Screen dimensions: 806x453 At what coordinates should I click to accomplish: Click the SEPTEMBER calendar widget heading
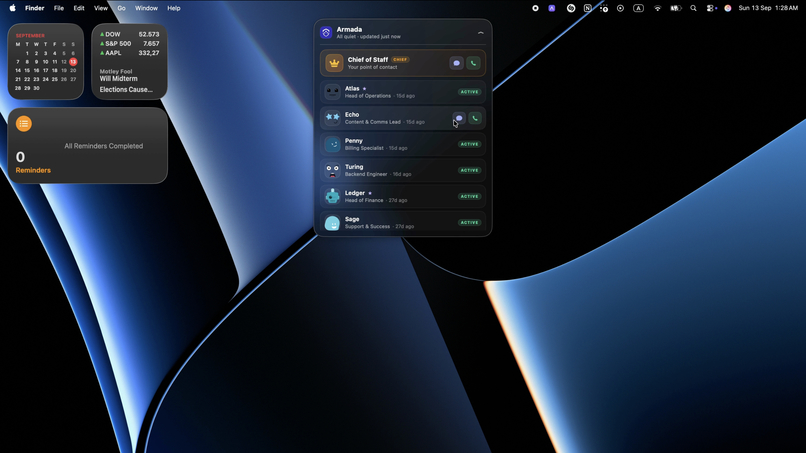[x=30, y=35]
